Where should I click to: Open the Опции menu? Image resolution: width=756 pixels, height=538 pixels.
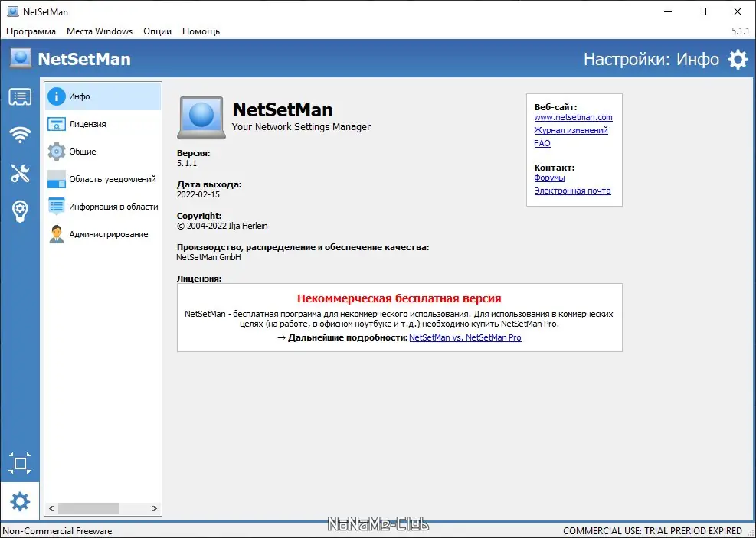pyautogui.click(x=157, y=31)
